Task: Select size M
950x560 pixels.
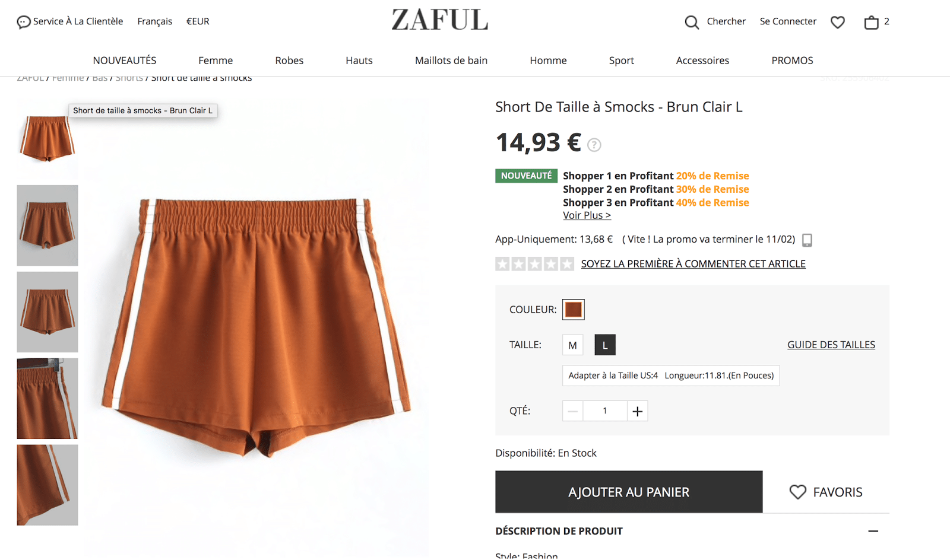Action: point(573,345)
